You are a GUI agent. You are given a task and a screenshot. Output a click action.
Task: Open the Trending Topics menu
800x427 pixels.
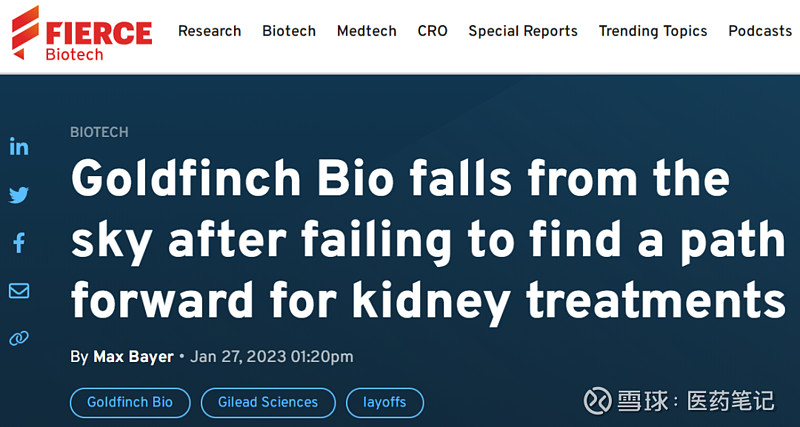pos(653,31)
